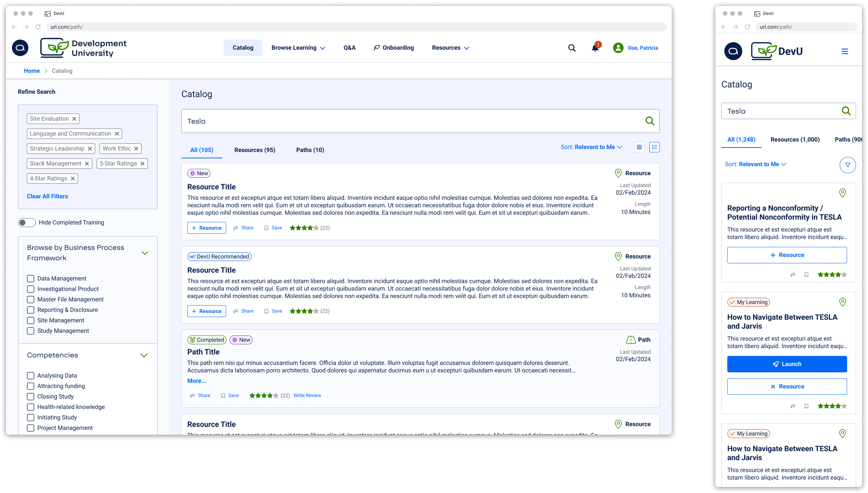868x493 pixels.
Task: Check the Analysing Data checkbox
Action: tap(31, 376)
